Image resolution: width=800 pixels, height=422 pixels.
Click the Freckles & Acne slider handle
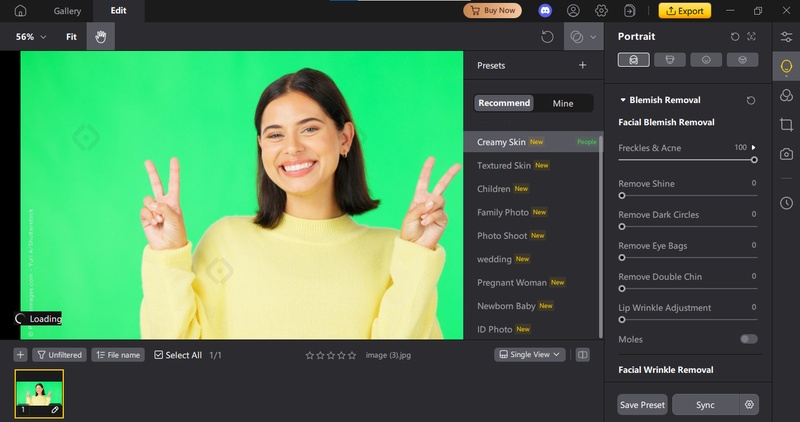point(754,159)
